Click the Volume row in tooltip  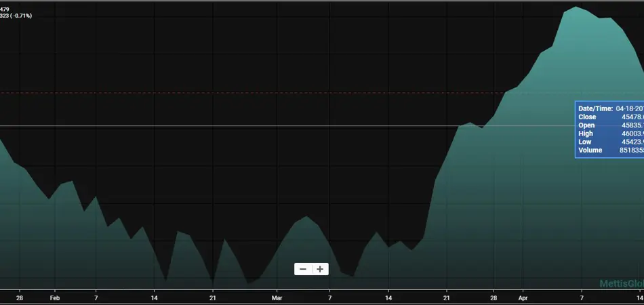pyautogui.click(x=609, y=150)
